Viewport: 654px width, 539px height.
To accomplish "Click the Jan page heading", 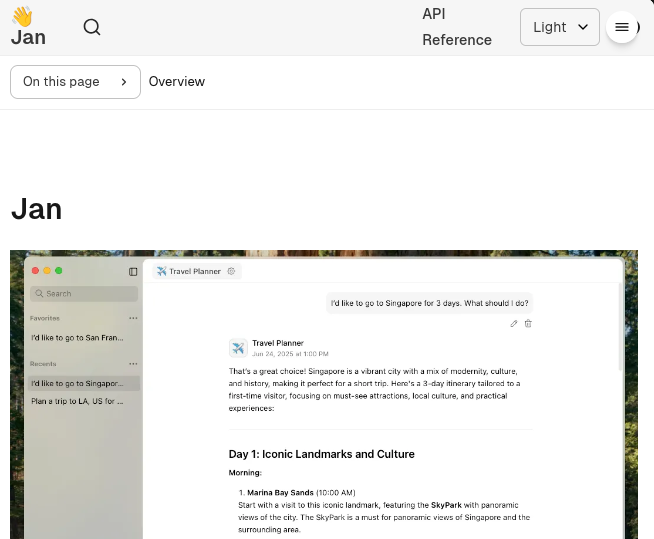I will pos(37,209).
